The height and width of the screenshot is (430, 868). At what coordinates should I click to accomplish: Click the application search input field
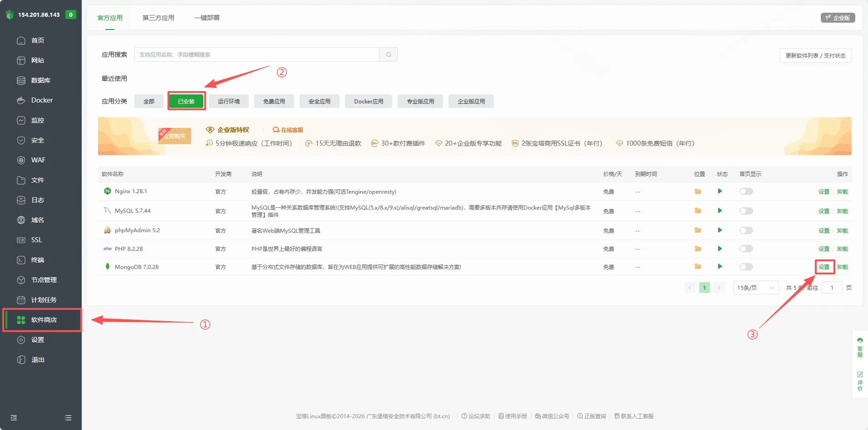point(256,54)
